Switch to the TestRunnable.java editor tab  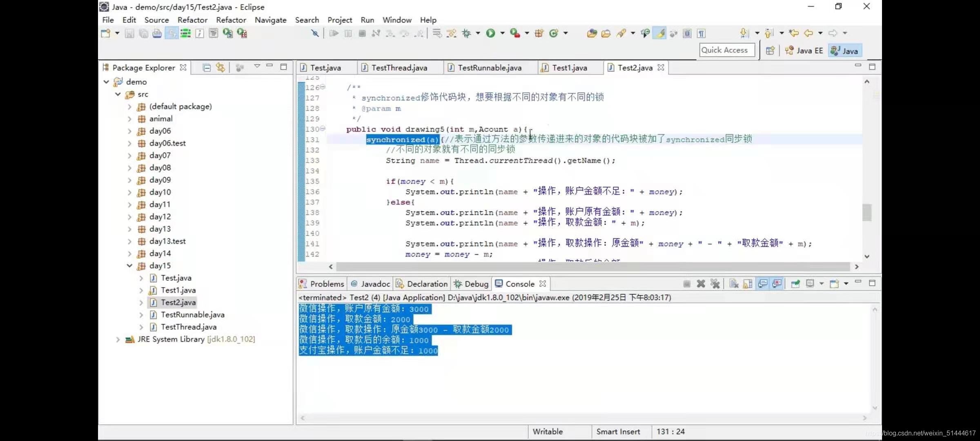click(x=489, y=68)
